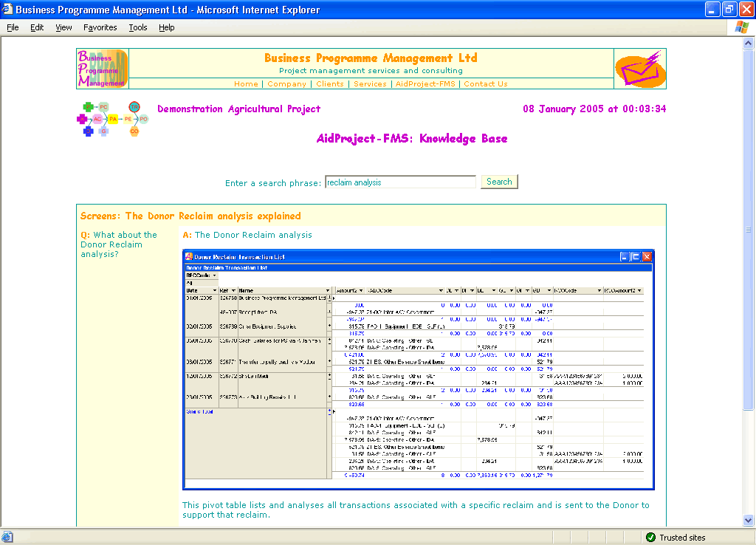Open the File menu
The height and width of the screenshot is (545, 756).
click(x=13, y=27)
